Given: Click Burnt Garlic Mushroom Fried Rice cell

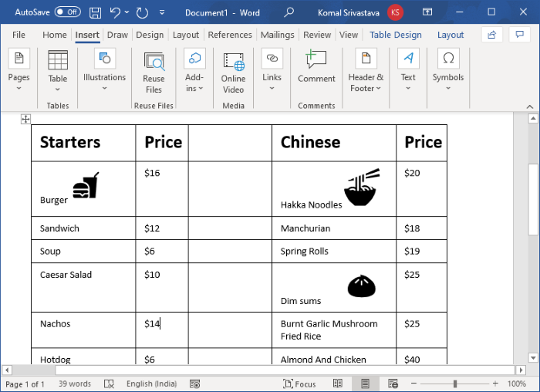Looking at the screenshot, I should point(334,330).
